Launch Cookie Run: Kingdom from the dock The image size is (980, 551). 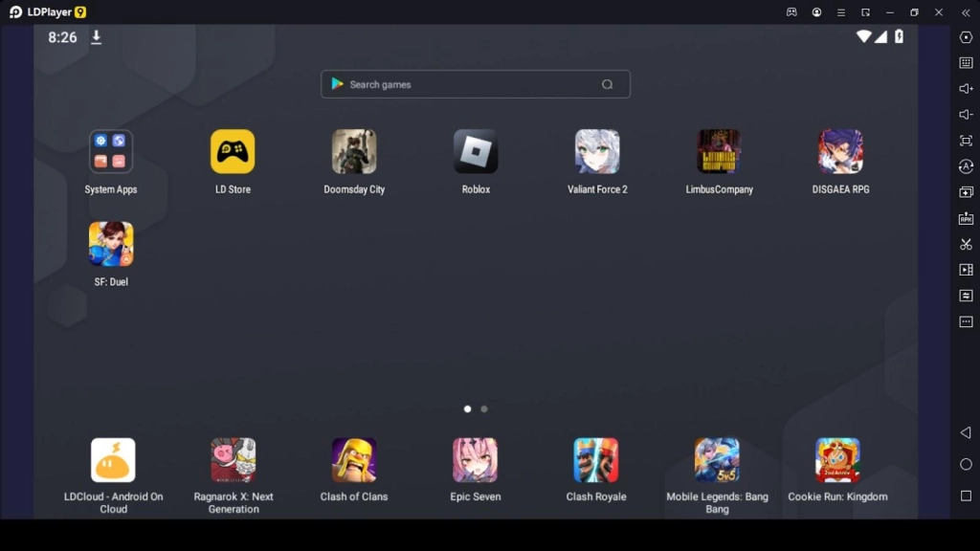pyautogui.click(x=837, y=460)
